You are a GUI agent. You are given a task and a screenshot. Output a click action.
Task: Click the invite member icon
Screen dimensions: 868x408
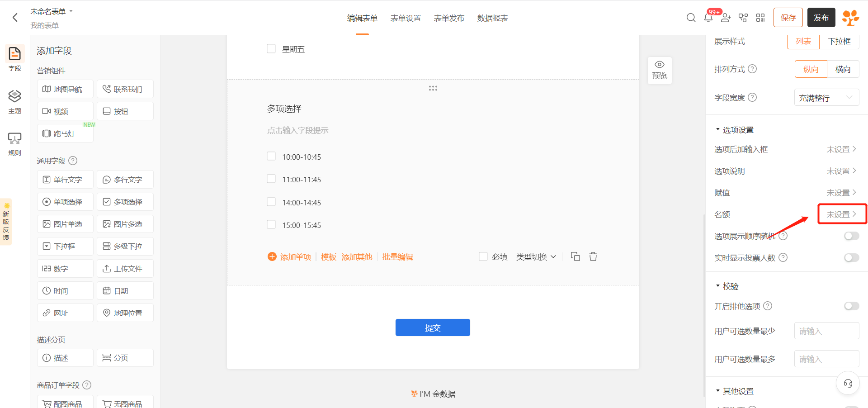pyautogui.click(x=726, y=18)
